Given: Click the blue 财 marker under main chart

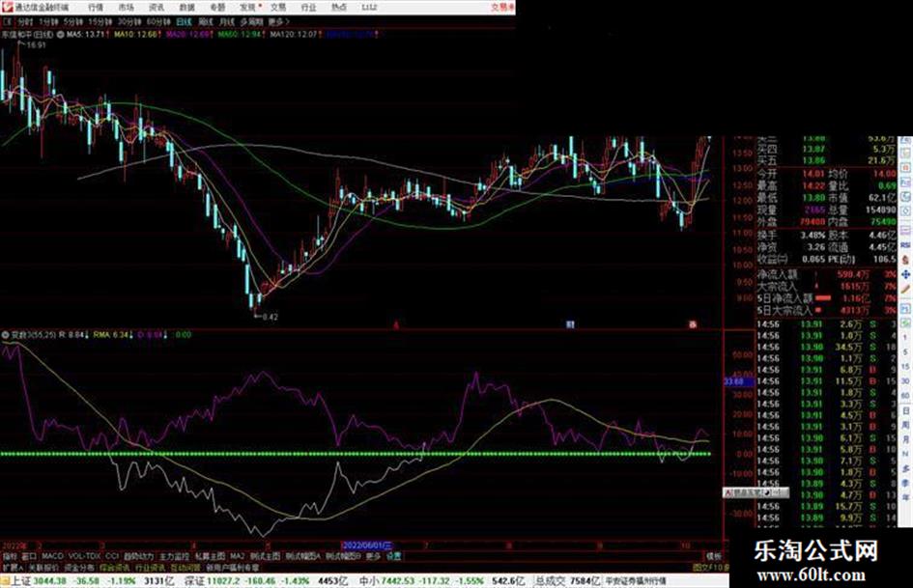Looking at the screenshot, I should tap(571, 324).
